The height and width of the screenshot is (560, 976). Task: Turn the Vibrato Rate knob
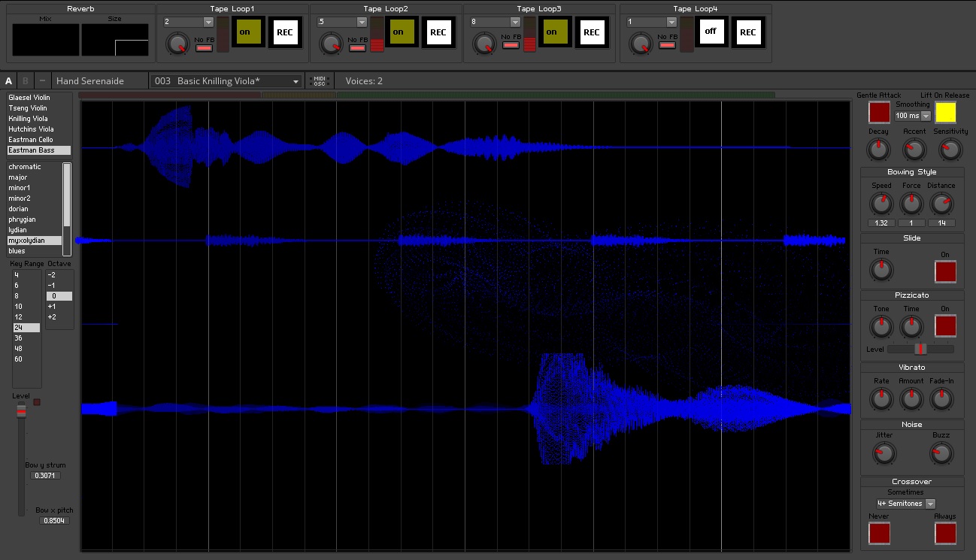(881, 399)
